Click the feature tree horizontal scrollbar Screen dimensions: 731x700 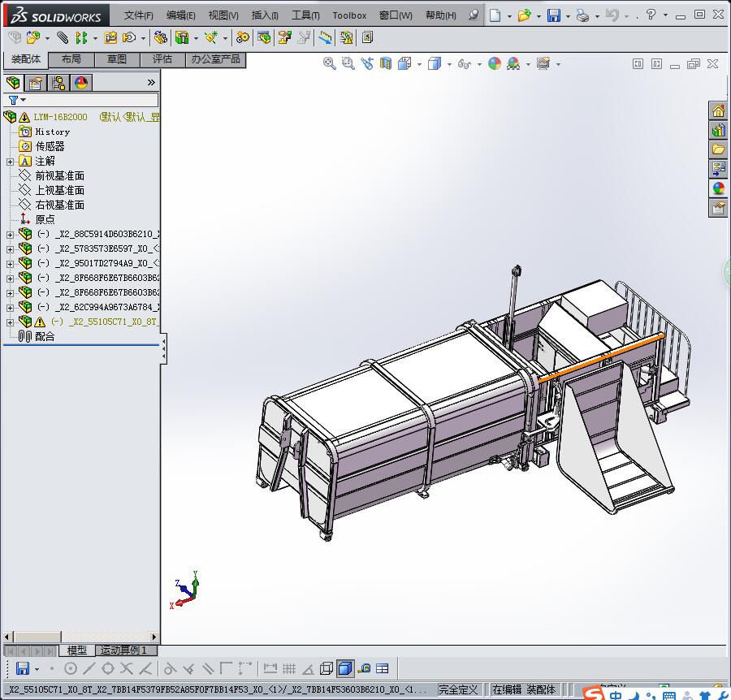pyautogui.click(x=81, y=637)
